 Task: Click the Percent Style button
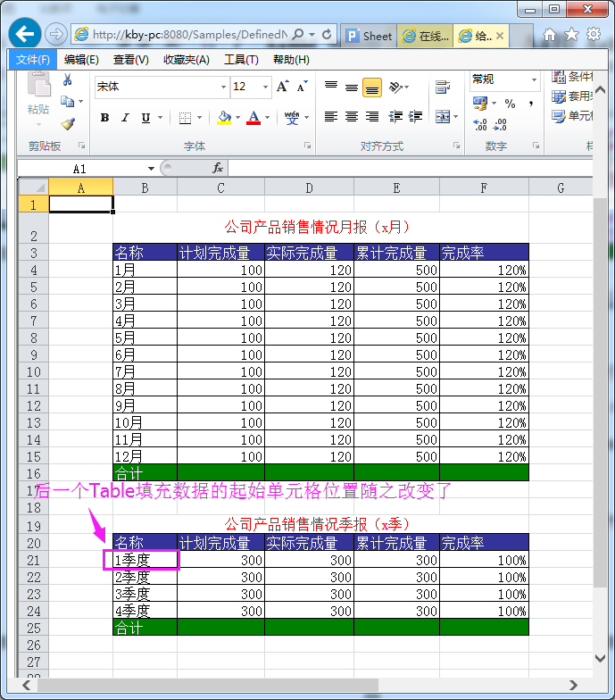(510, 104)
